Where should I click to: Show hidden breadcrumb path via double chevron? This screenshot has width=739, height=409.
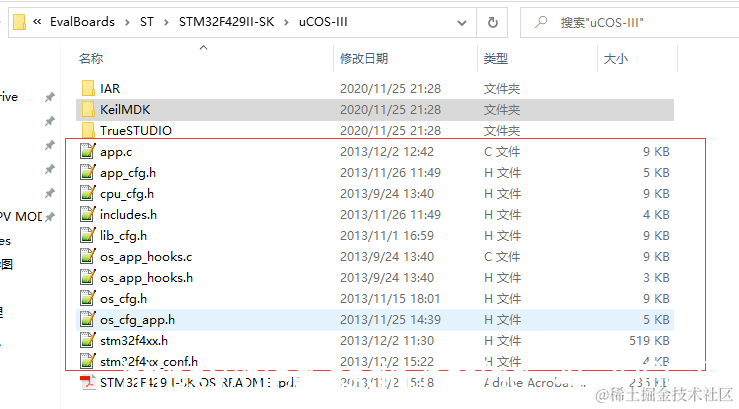[x=37, y=22]
